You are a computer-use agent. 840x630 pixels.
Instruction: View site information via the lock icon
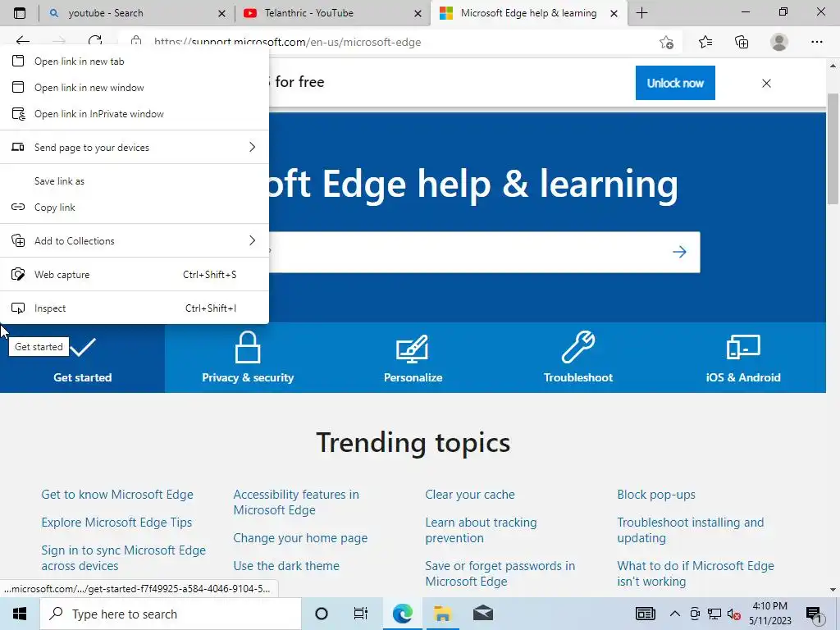point(136,41)
